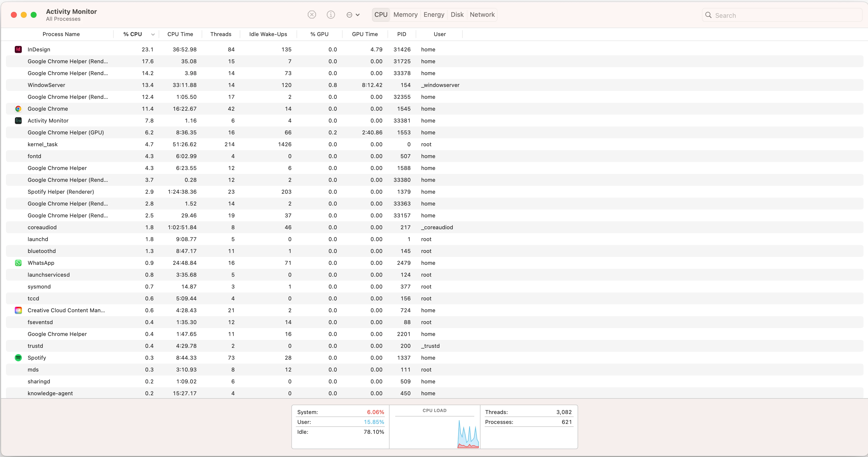
Task: Click the InDesign app icon
Action: point(18,49)
